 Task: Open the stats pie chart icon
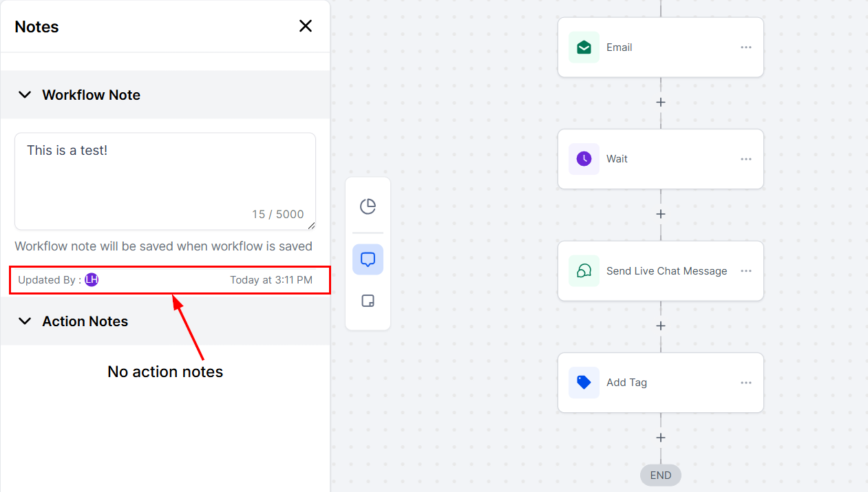coord(368,206)
